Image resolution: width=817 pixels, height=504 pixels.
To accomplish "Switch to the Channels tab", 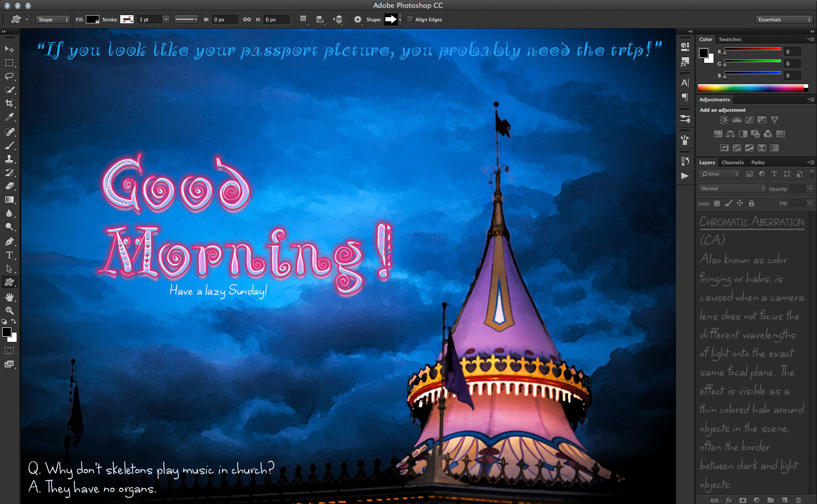I will click(x=733, y=163).
